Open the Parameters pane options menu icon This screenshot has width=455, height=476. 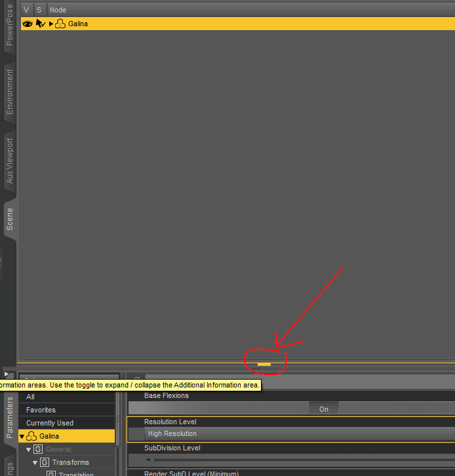tap(9, 375)
